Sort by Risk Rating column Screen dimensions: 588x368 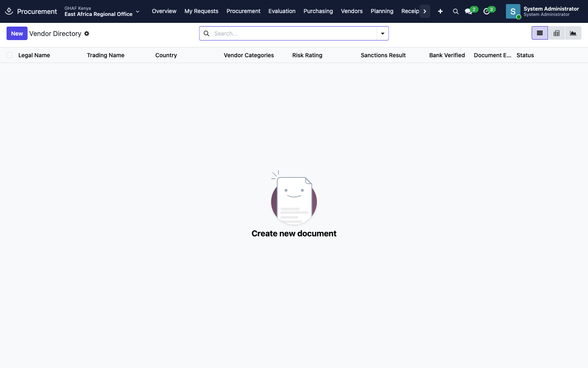click(x=307, y=55)
